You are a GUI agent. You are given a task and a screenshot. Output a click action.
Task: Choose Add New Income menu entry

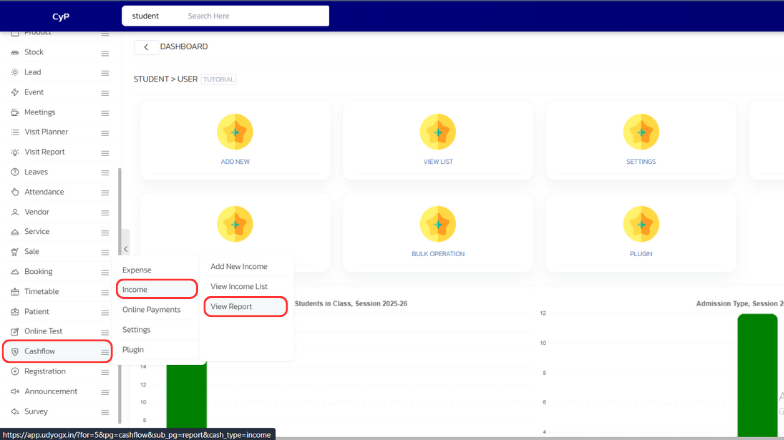tap(239, 267)
